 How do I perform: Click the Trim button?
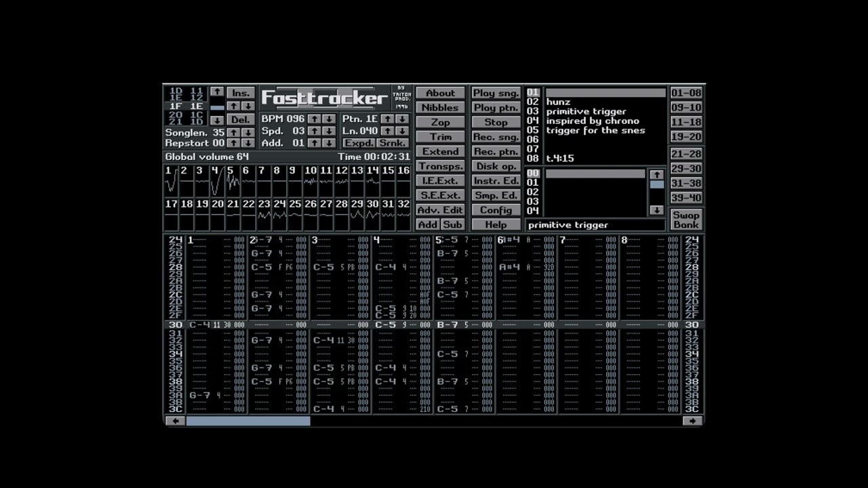click(x=440, y=137)
